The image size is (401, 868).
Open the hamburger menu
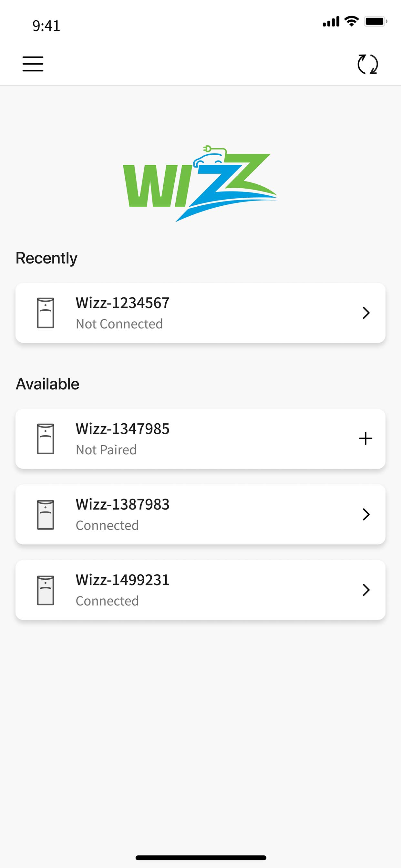coord(33,64)
